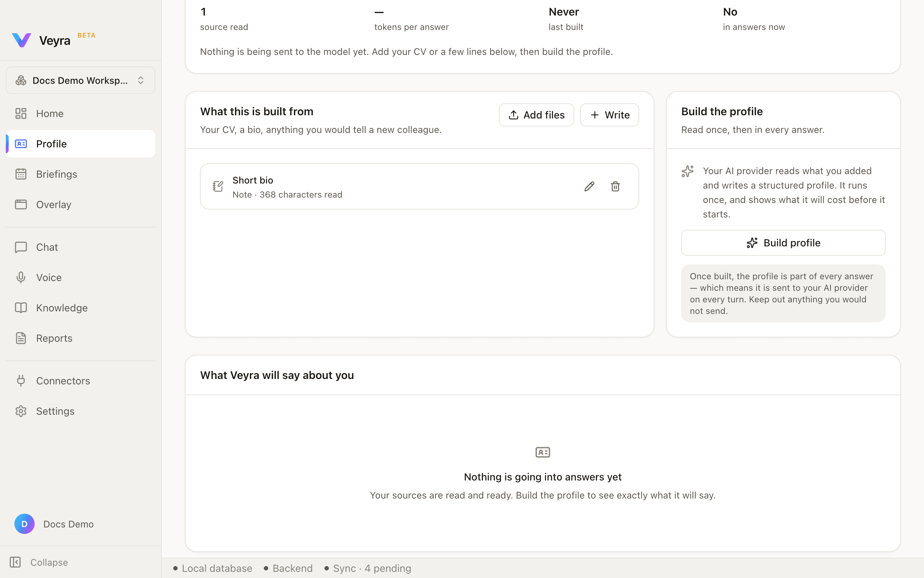Click the Overlay window icon
924x578 pixels.
click(x=21, y=204)
